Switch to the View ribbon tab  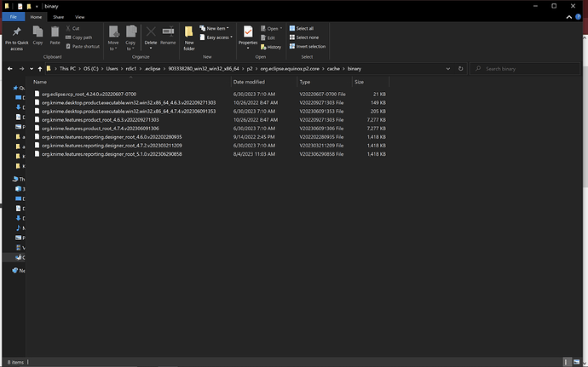(x=79, y=17)
